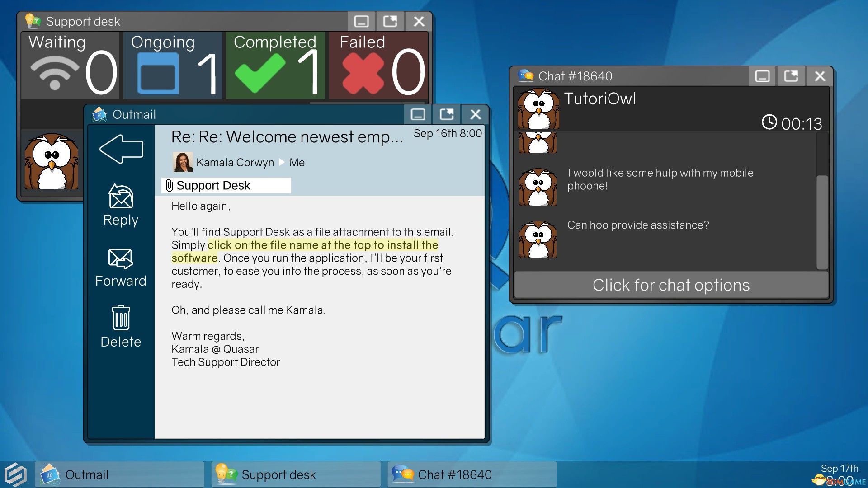The image size is (868, 488).
Task: Expand the Chat #18640 window
Action: click(x=790, y=75)
